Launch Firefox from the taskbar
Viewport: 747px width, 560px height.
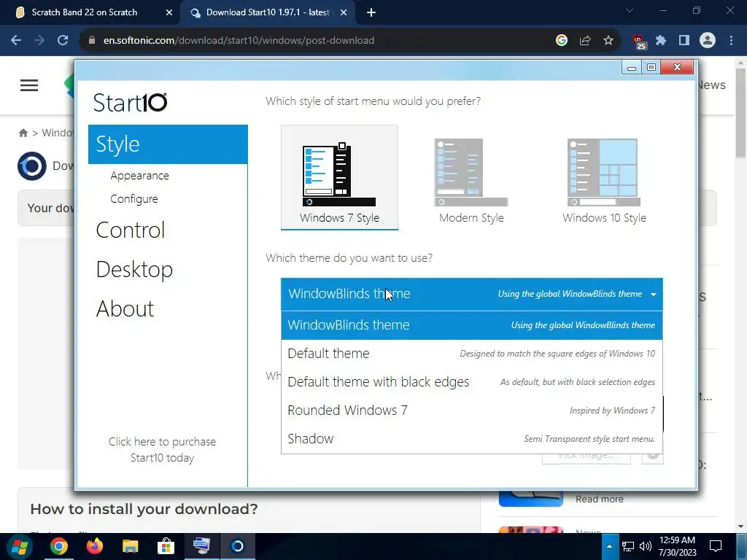click(x=94, y=547)
